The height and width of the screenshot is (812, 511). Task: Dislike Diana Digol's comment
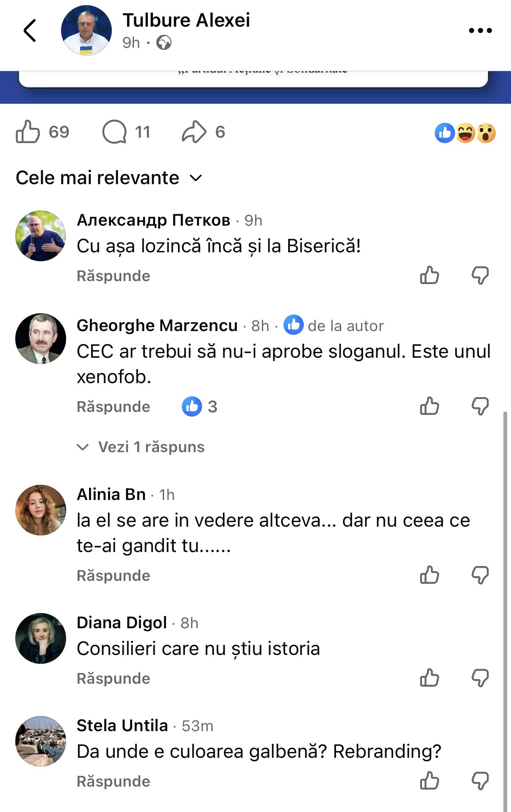click(x=480, y=678)
